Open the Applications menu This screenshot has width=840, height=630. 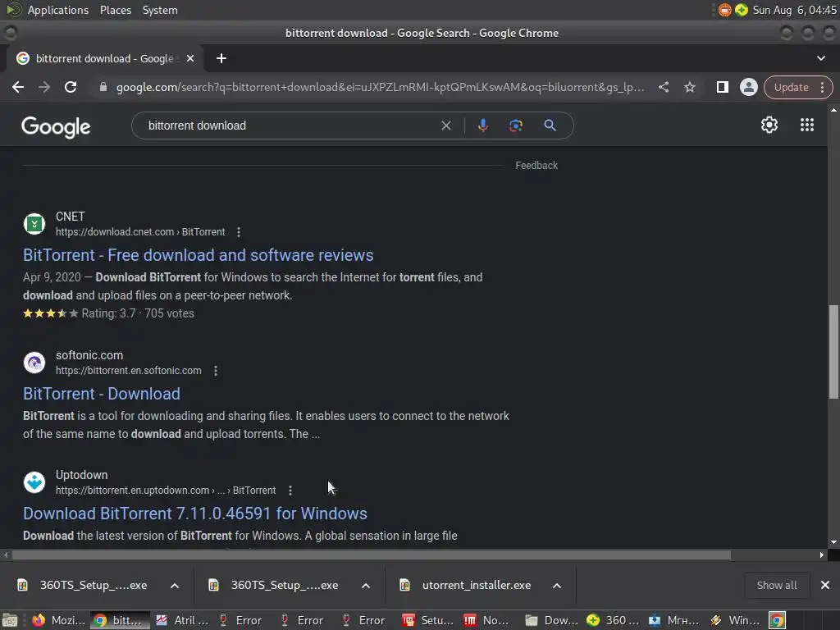pyautogui.click(x=58, y=10)
